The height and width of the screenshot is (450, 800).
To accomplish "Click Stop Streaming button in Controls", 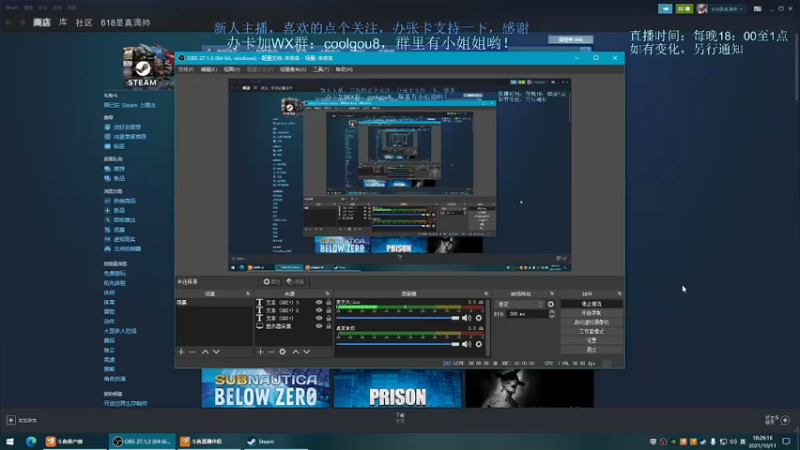I will (x=591, y=304).
